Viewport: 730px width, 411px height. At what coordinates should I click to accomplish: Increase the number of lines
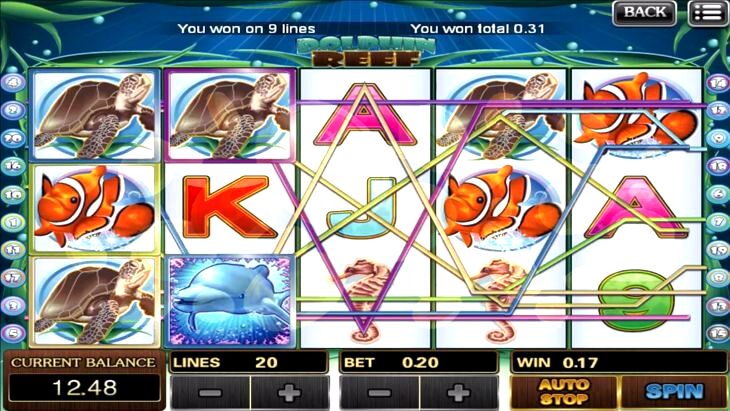(x=290, y=393)
